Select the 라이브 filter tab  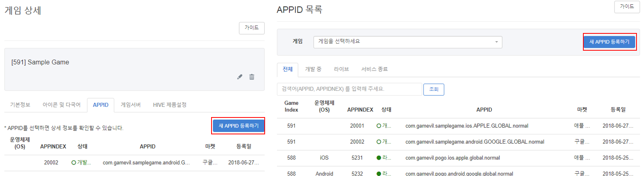pos(341,70)
